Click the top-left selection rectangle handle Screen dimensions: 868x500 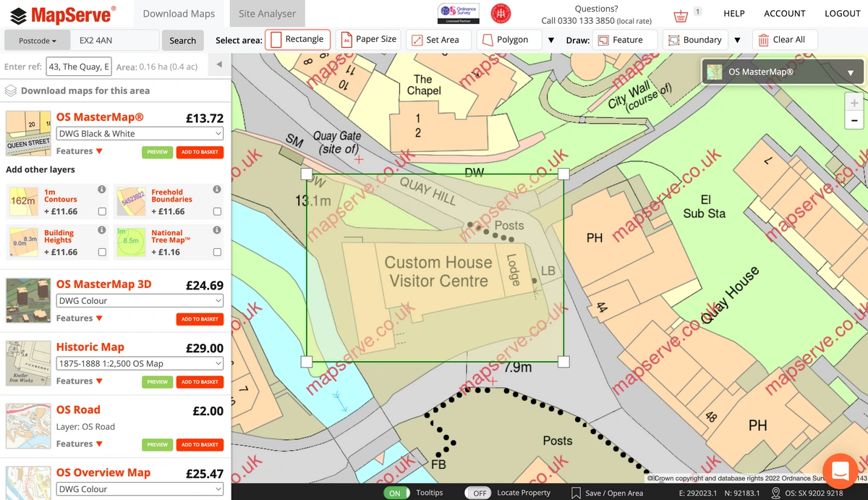point(306,174)
